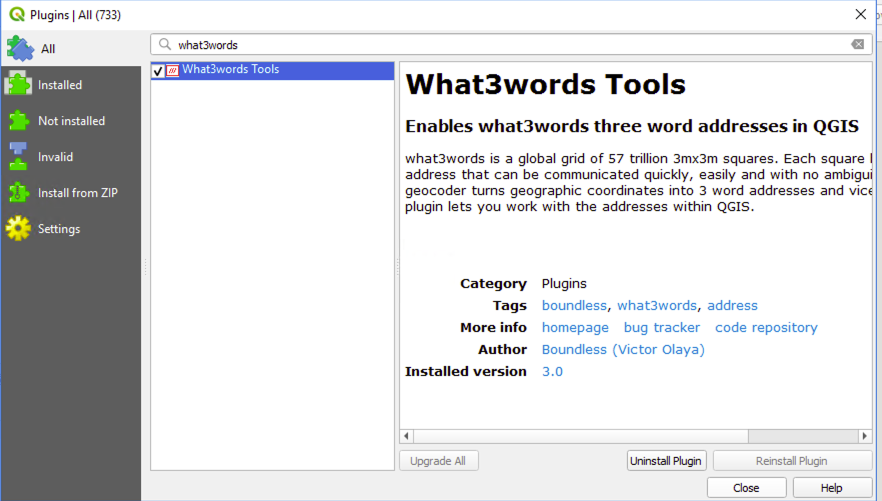This screenshot has width=882, height=501.
Task: Click the Uninstall Plugin button
Action: click(665, 461)
